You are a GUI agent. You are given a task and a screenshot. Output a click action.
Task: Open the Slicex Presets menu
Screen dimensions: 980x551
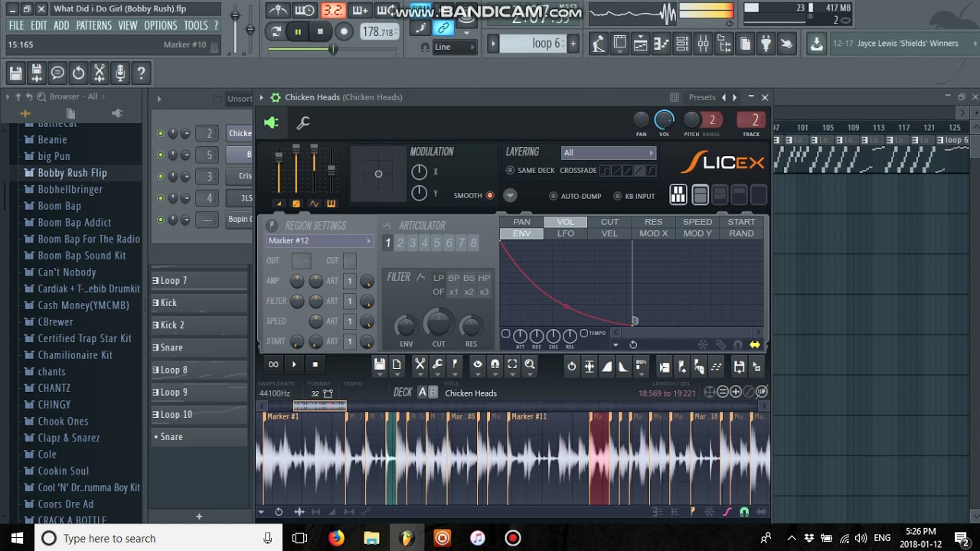click(702, 97)
